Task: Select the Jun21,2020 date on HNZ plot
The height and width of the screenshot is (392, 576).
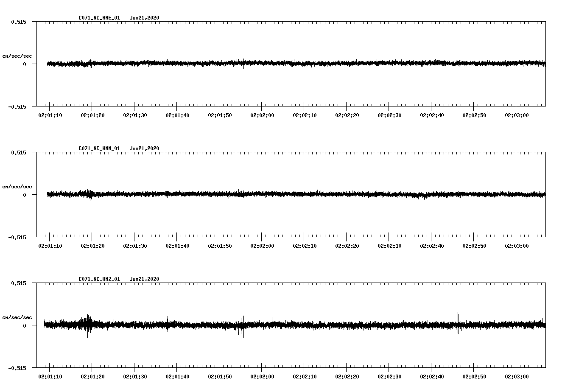Action: [x=145, y=279]
